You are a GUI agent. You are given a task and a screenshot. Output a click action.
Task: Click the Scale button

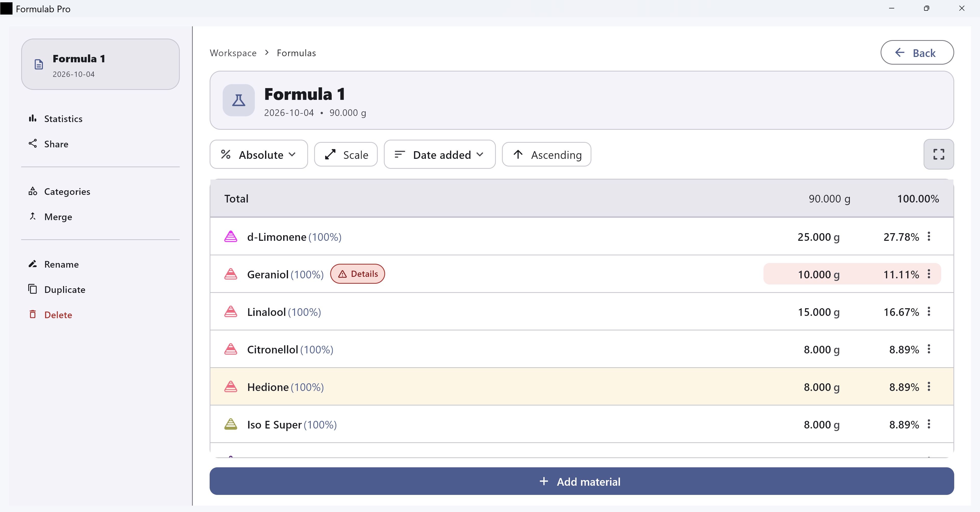click(346, 154)
